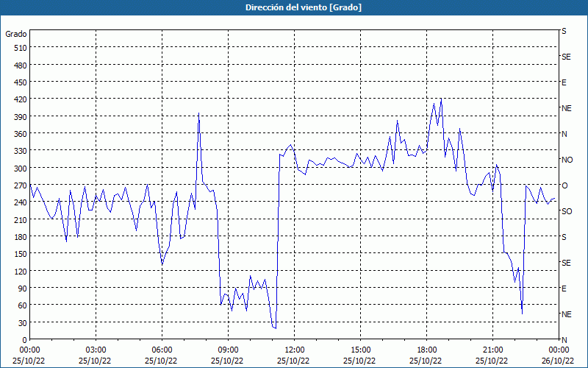Click the 150 degree axis label
588x368 pixels.
point(21,254)
